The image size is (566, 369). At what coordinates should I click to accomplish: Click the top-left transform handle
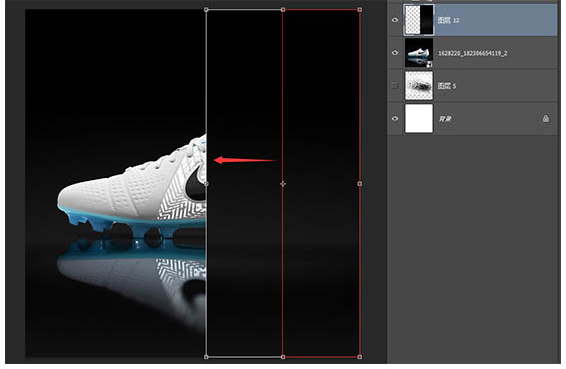(x=206, y=10)
